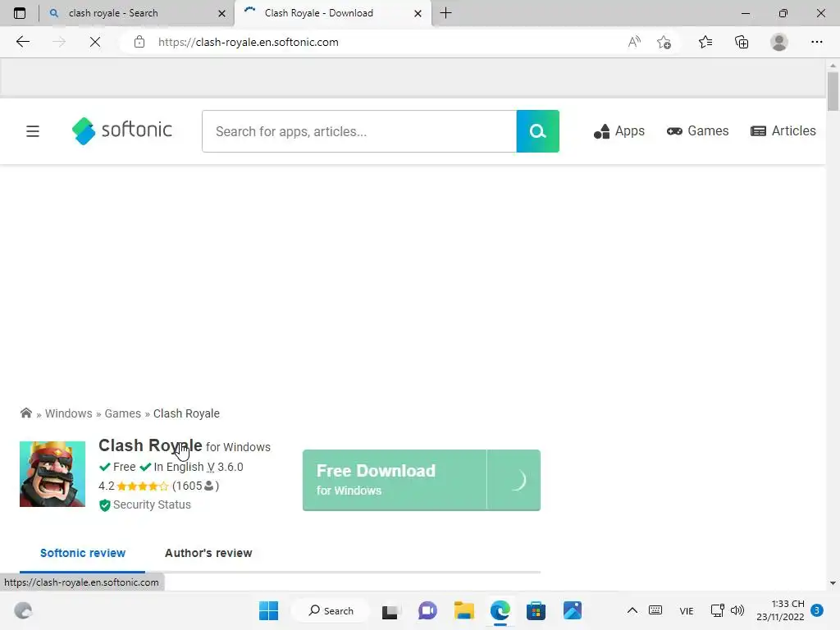This screenshot has width=840, height=630.
Task: Click Free Download for Windows button
Action: (x=422, y=480)
